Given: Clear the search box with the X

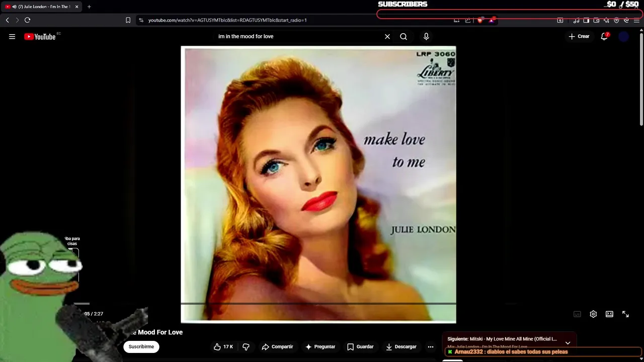Looking at the screenshot, I should [387, 36].
